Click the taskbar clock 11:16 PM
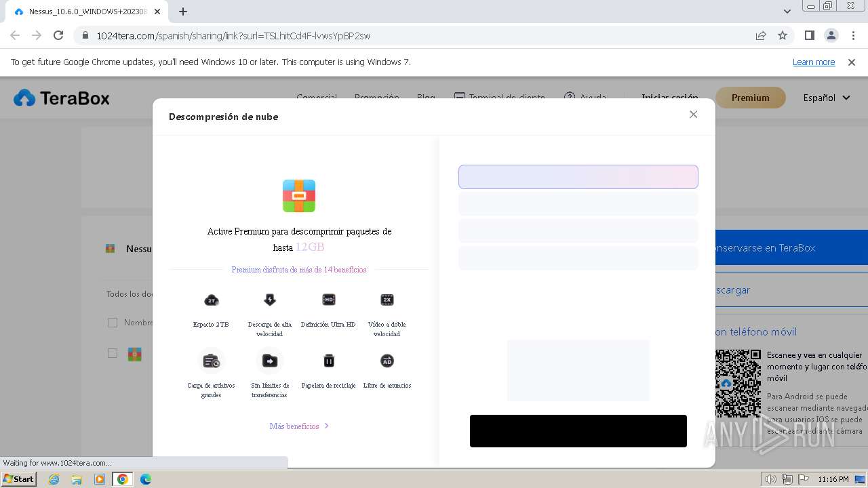Viewport: 868px width, 488px height. tap(833, 479)
